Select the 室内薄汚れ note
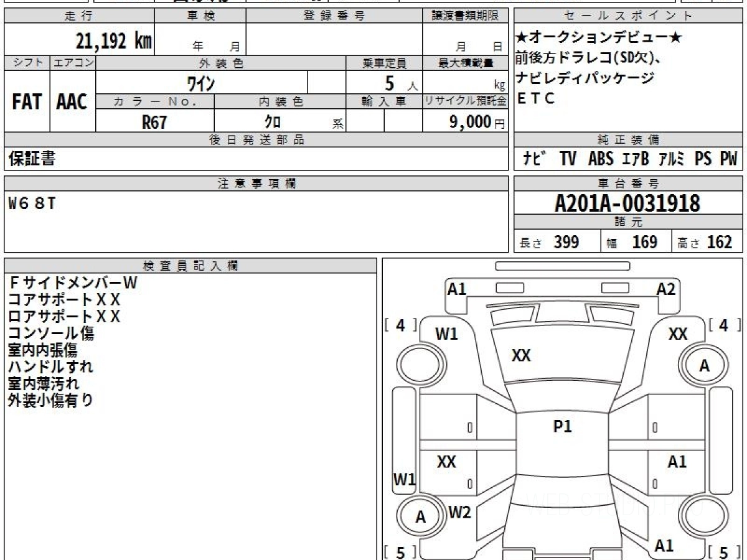This screenshot has height=560, width=747. [44, 384]
